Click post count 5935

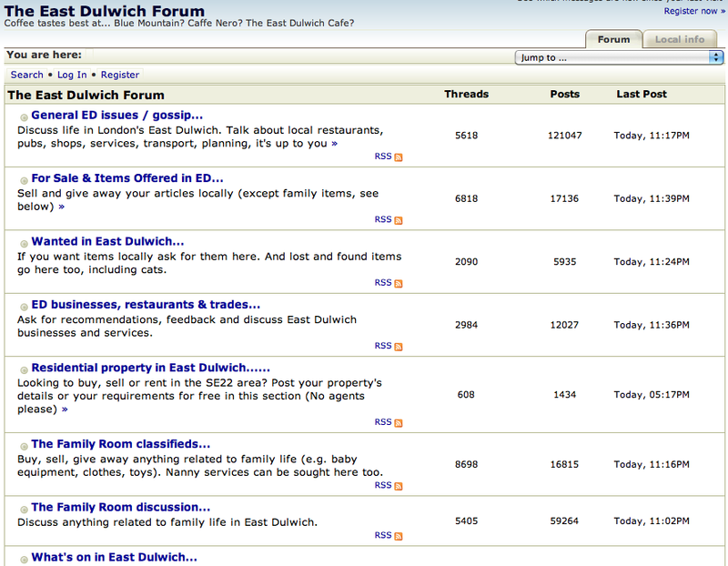pos(564,262)
